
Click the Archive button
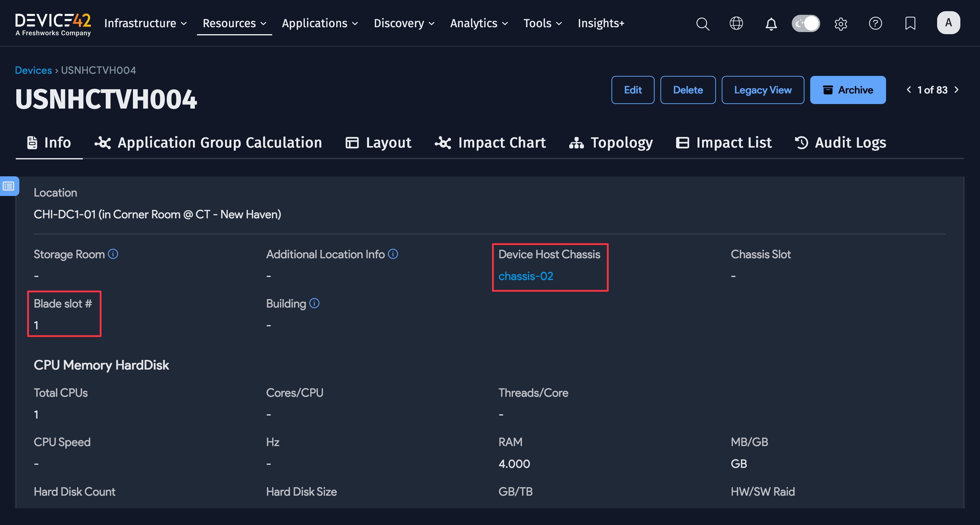(848, 90)
